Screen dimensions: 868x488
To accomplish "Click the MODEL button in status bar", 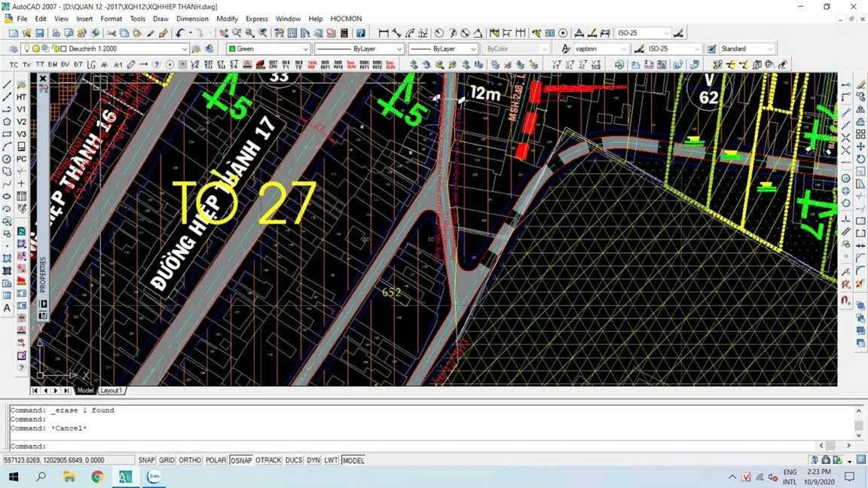I will click(x=353, y=460).
